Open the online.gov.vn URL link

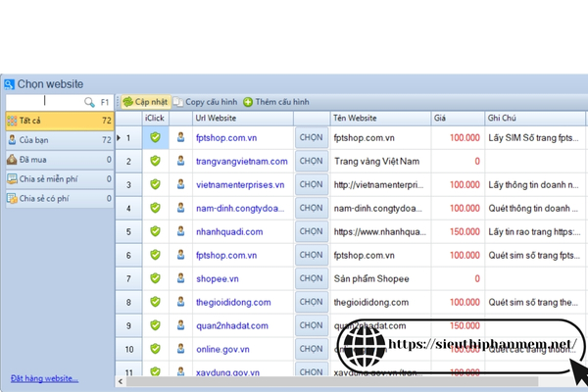pyautogui.click(x=222, y=349)
